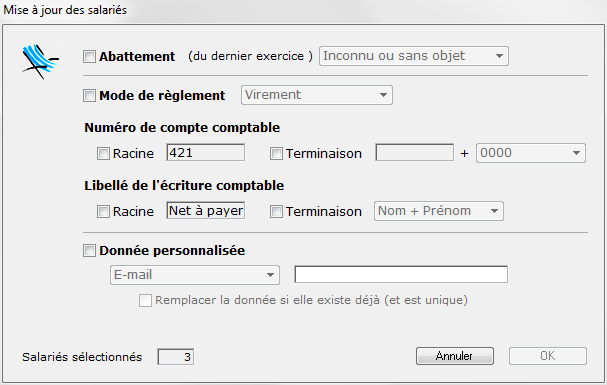Screen dimensions: 607x385
Task: Open the E-mail data type dropdown
Action: pyautogui.click(x=195, y=275)
